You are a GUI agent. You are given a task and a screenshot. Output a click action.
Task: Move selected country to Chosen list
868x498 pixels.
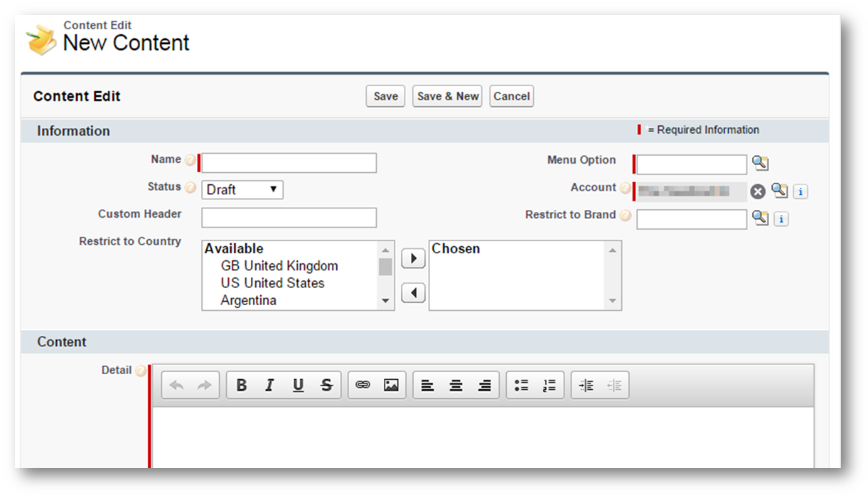click(x=413, y=258)
